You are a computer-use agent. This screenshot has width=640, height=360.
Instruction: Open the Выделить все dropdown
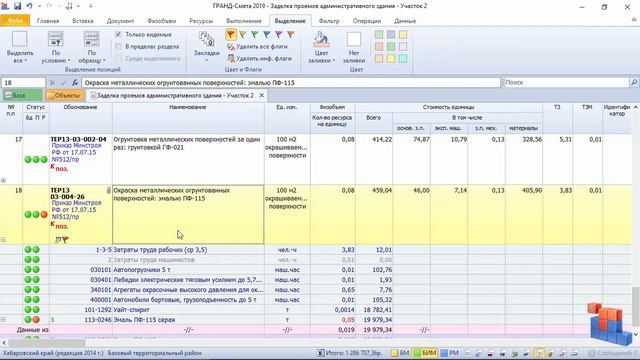(x=20, y=47)
